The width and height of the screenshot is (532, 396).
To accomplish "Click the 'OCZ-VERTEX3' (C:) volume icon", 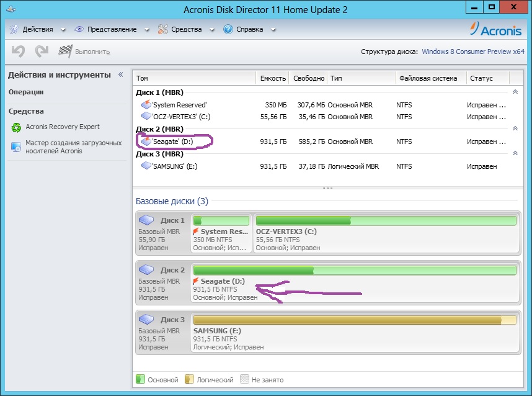I will tap(146, 116).
